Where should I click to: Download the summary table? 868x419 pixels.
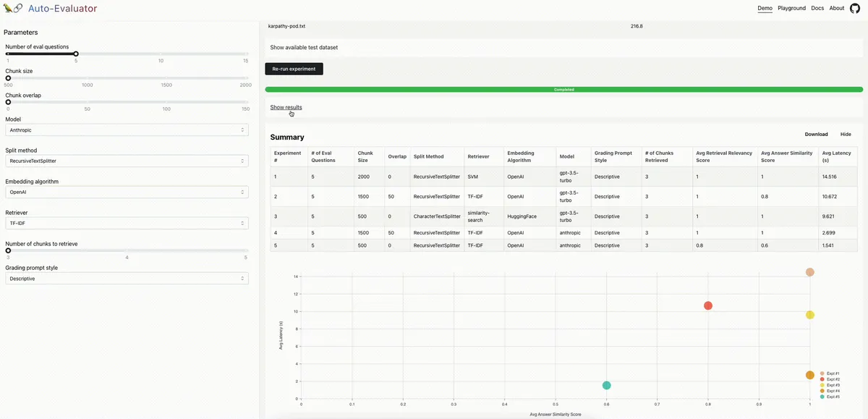click(x=816, y=134)
